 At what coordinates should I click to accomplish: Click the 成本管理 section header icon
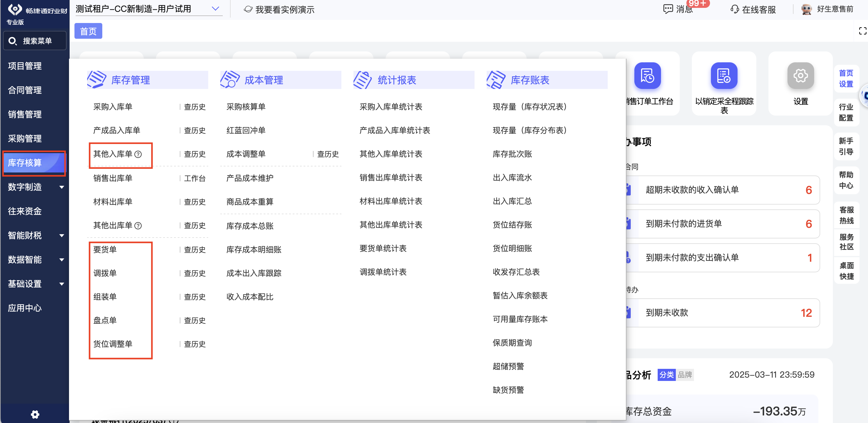click(230, 80)
